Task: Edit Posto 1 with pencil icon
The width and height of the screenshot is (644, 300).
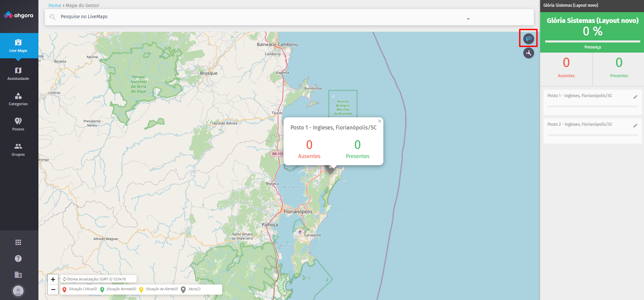Action: pos(635,97)
